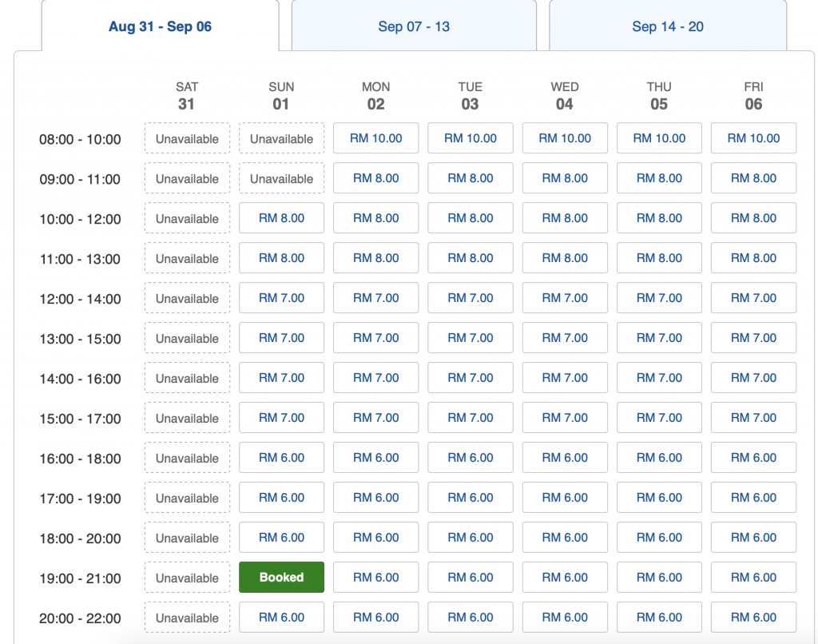Switch to the Sep 07 - 13 tab
The image size is (818, 644).
tap(414, 26)
